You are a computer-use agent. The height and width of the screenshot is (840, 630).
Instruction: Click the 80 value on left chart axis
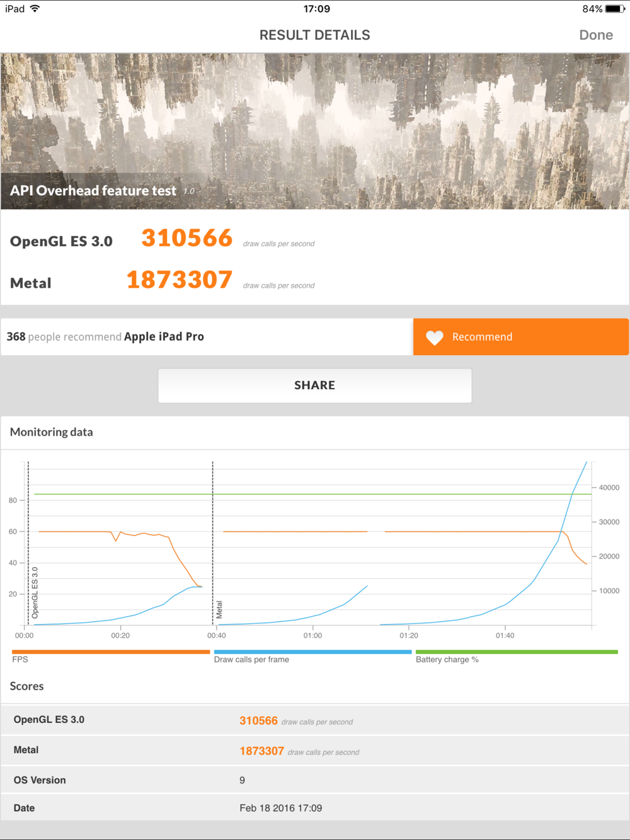[x=13, y=501]
